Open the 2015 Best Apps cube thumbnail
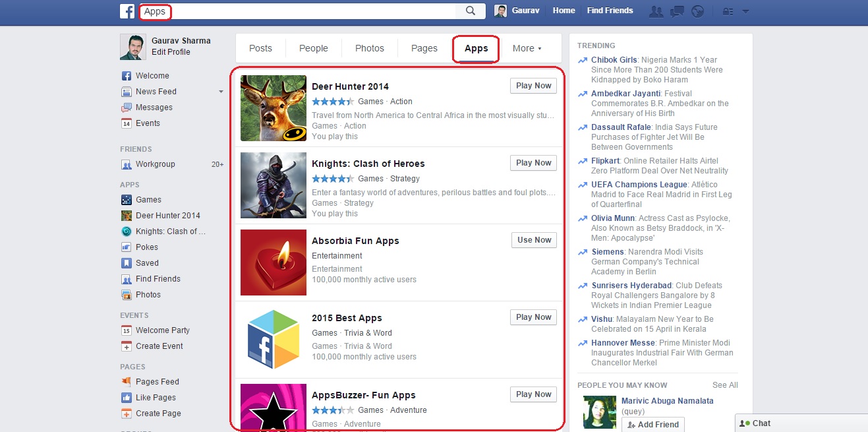This screenshot has width=868, height=432. tap(274, 340)
